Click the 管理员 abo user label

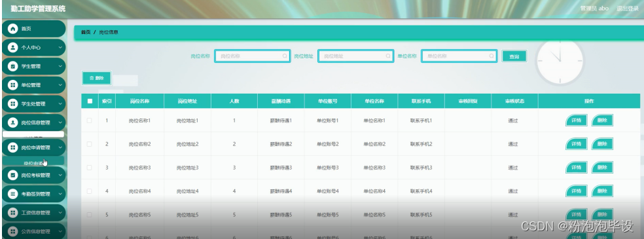point(594,9)
